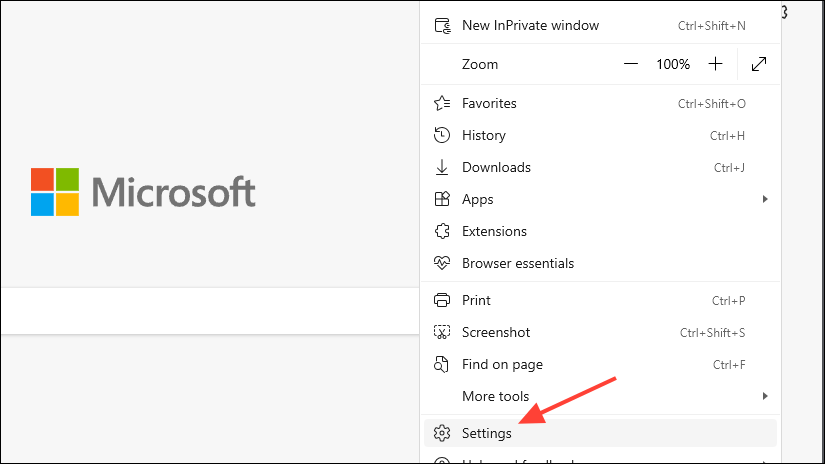Image resolution: width=825 pixels, height=464 pixels.
Task: Click the Favorites star icon
Action: tap(442, 103)
